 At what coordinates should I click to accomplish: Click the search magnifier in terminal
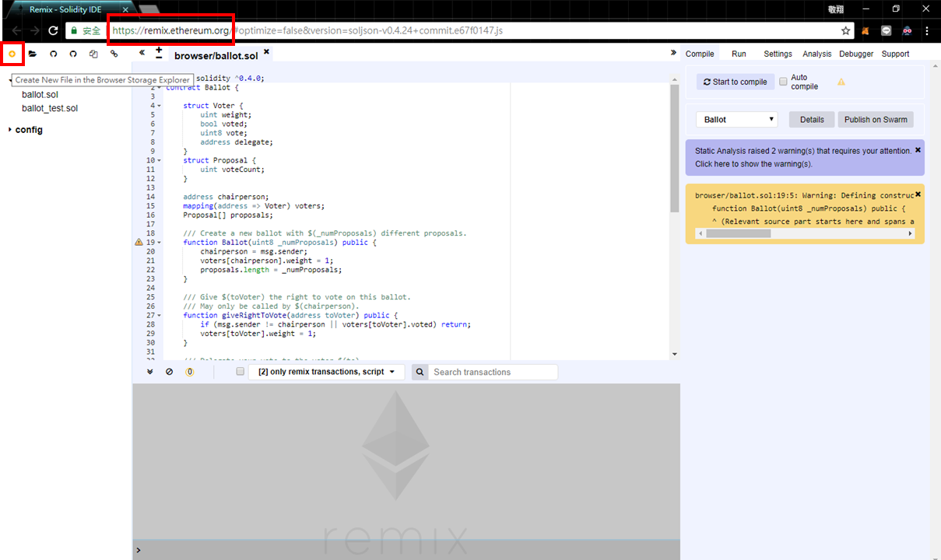pyautogui.click(x=420, y=372)
